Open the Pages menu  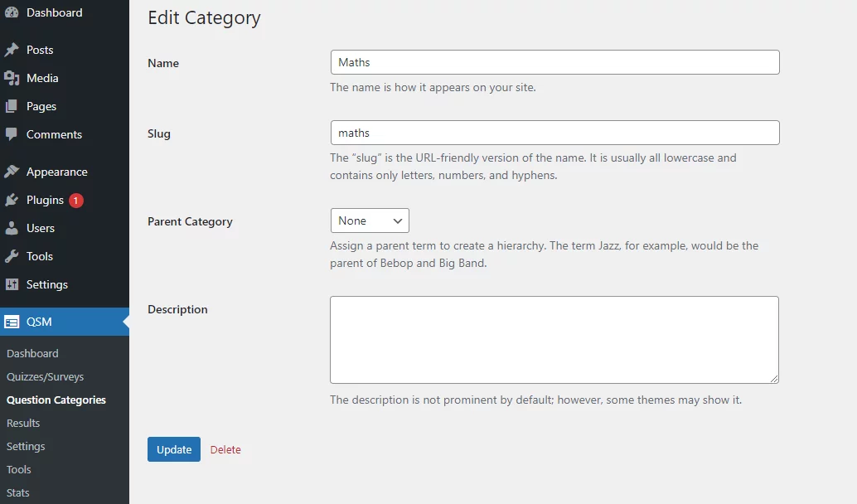pyautogui.click(x=65, y=106)
